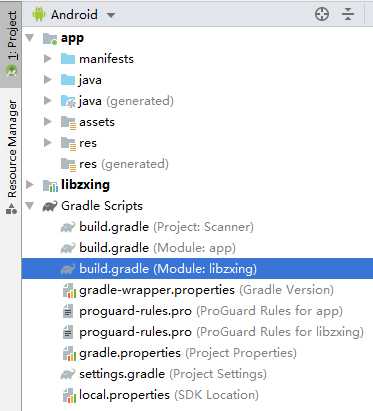Select the res (generated) row
Image resolution: width=373 pixels, height=411 pixels.
click(124, 164)
